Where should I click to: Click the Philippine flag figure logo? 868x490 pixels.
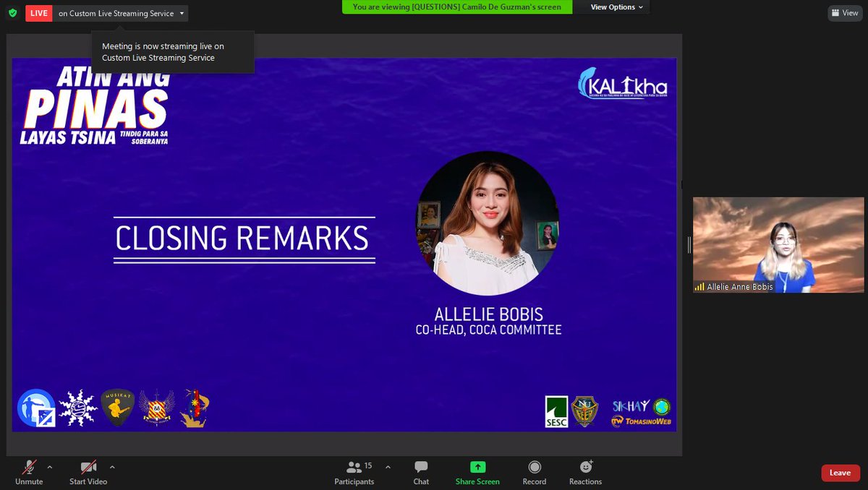(x=194, y=408)
